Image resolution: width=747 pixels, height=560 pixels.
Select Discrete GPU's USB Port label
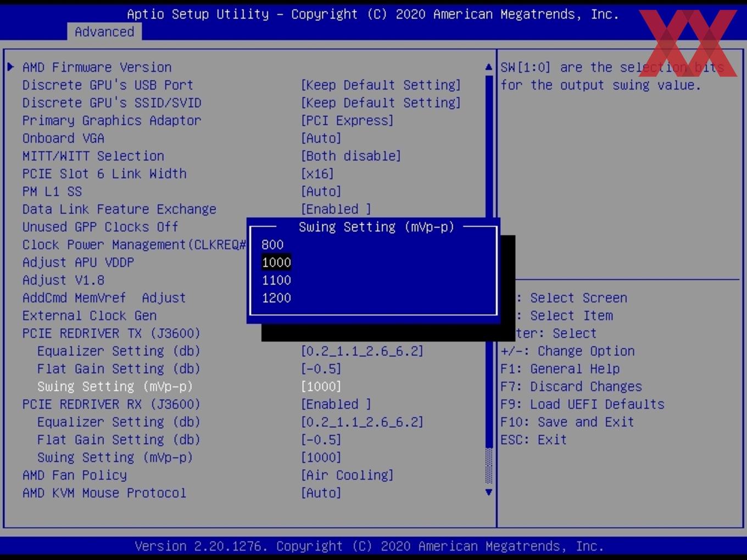click(108, 85)
